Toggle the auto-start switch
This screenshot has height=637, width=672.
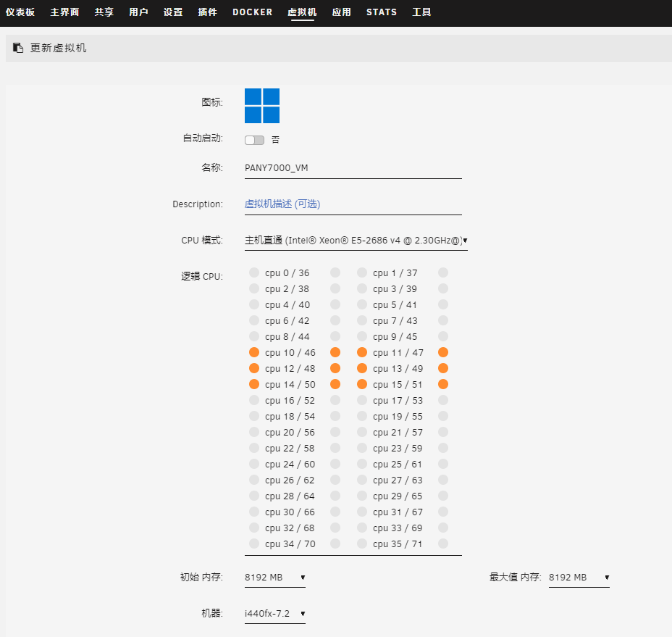tap(254, 140)
